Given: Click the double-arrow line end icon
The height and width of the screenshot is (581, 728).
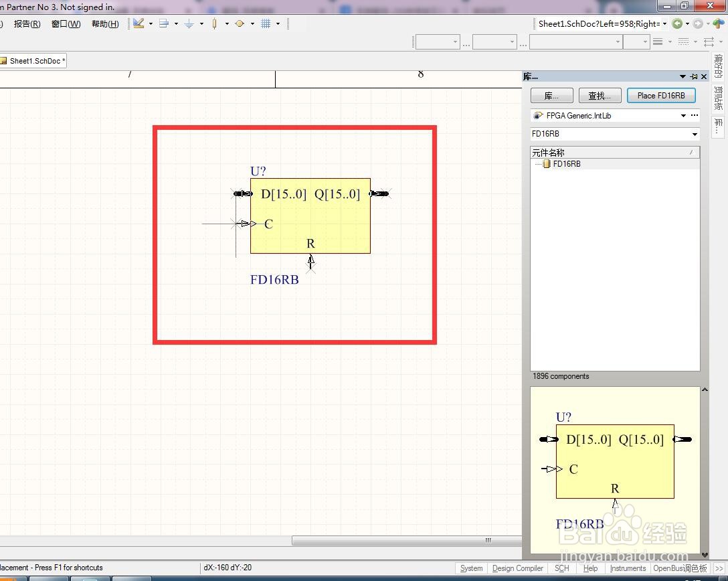Looking at the screenshot, I should [x=709, y=41].
